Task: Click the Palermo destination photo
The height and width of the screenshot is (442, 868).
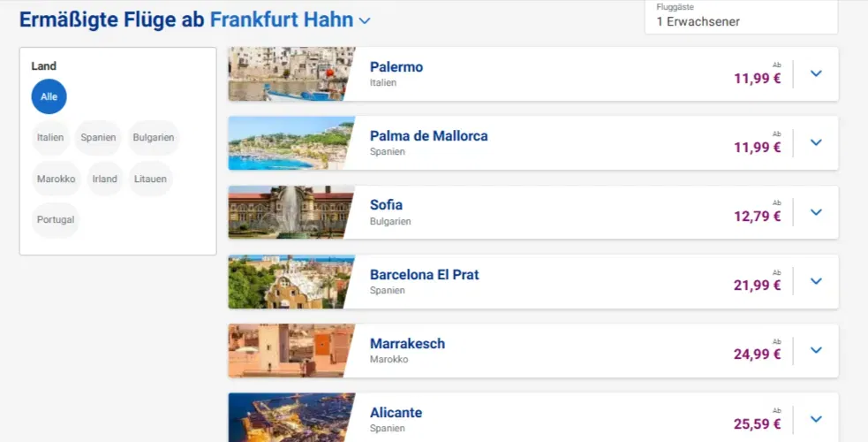Action: coord(288,74)
